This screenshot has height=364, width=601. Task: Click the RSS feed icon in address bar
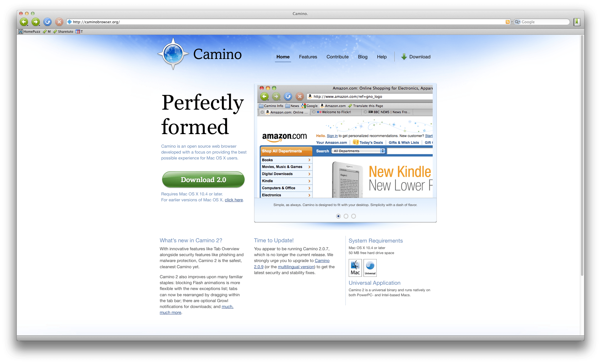coord(508,22)
